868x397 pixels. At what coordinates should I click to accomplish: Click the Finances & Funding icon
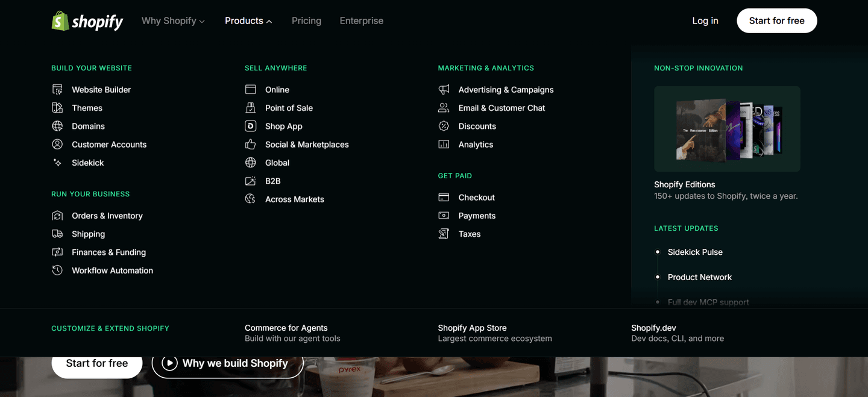click(x=57, y=252)
